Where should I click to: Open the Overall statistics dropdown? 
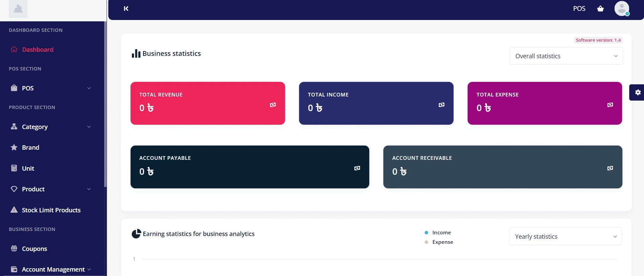[x=566, y=56]
